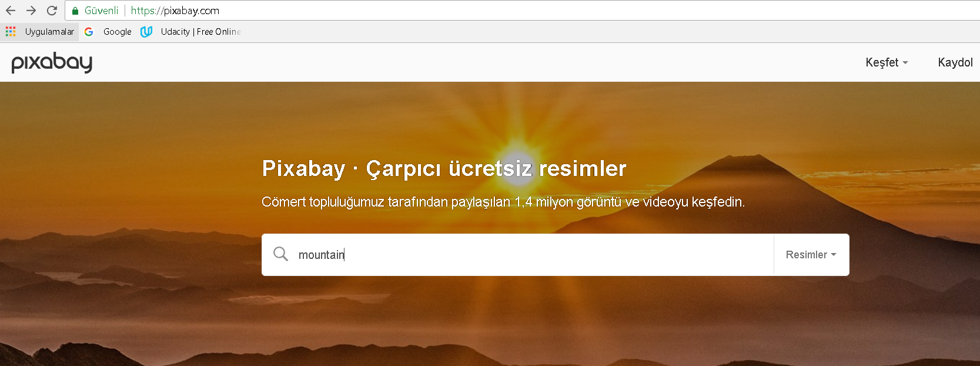
Task: Open the Uygulamalar bookmark label
Action: (49, 32)
